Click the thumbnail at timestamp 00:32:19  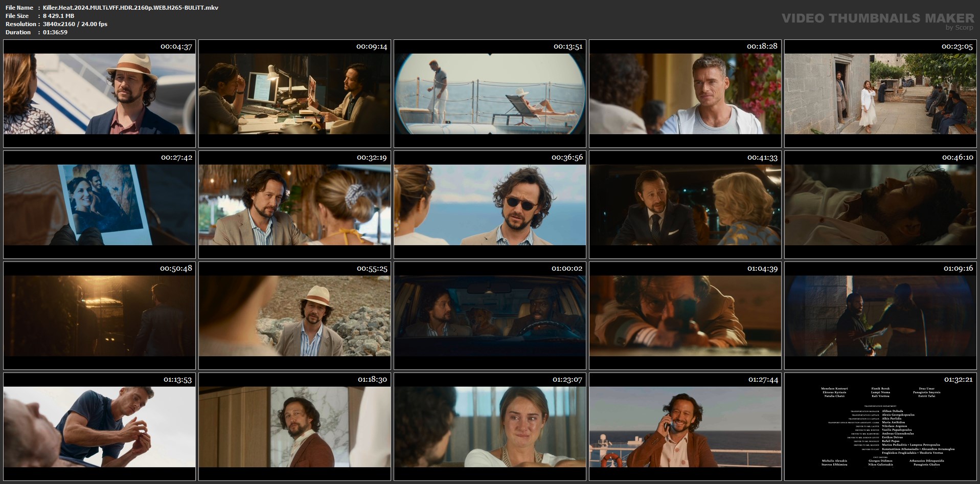[294, 205]
